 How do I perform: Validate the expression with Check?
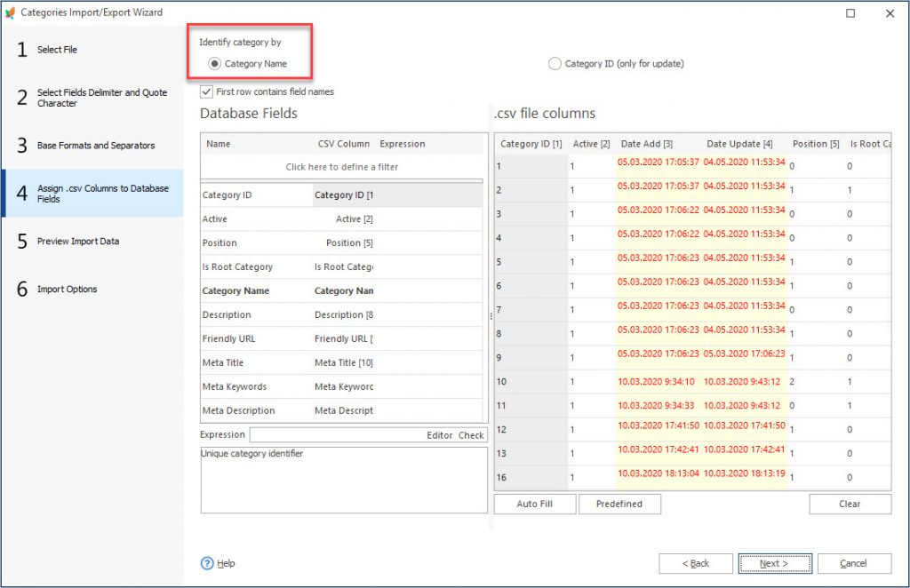(471, 434)
